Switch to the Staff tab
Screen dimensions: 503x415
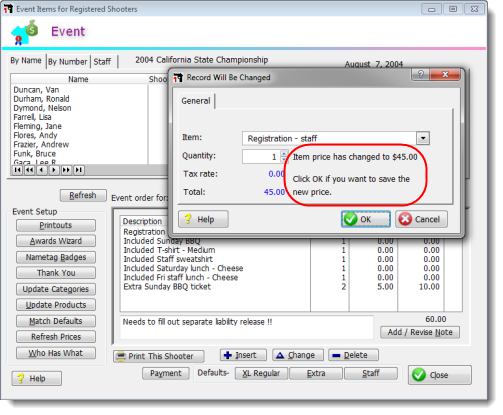pyautogui.click(x=102, y=62)
